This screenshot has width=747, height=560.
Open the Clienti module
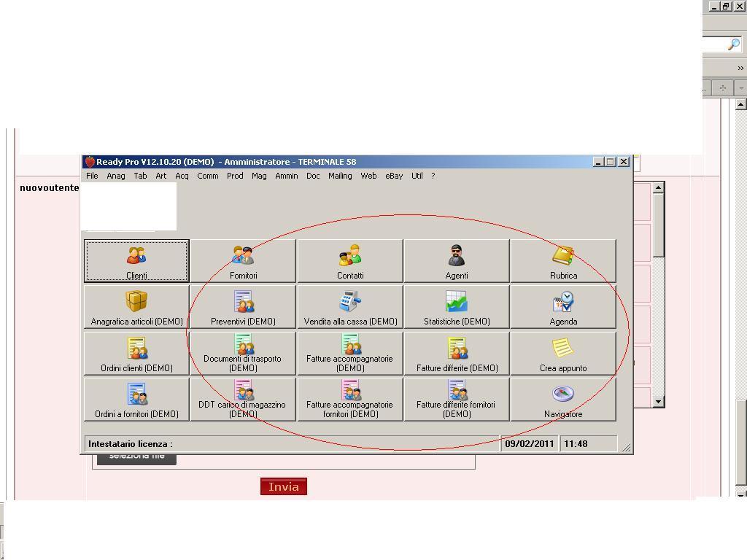click(x=136, y=261)
